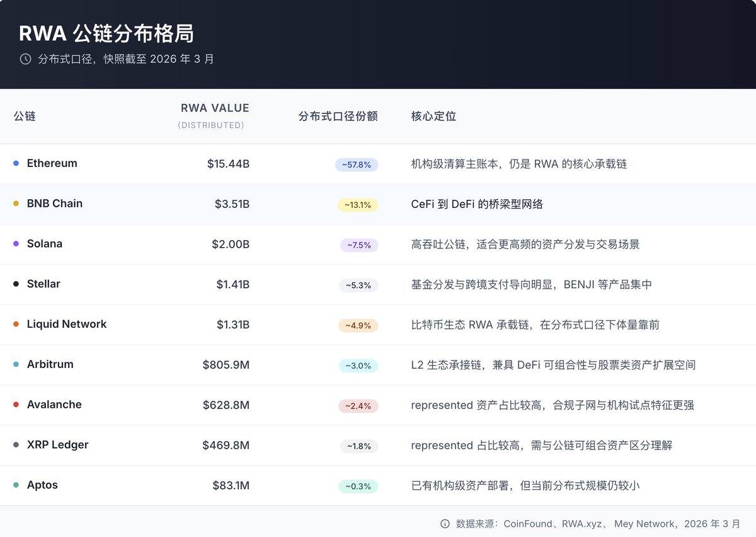The image size is (756, 537).
Task: Click the title RWA 公链分布格局
Action: (x=106, y=34)
